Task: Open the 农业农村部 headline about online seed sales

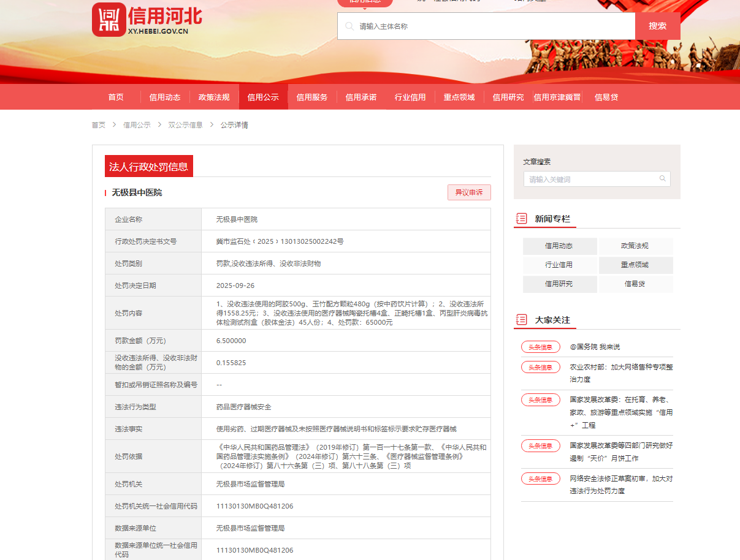Action: click(x=620, y=373)
